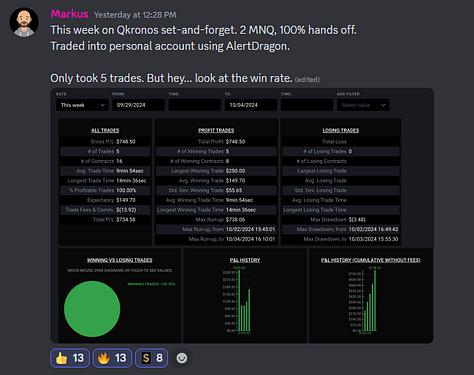
Task: Click the Trade Fees & Comm. value $(13.92)
Action: (x=126, y=210)
